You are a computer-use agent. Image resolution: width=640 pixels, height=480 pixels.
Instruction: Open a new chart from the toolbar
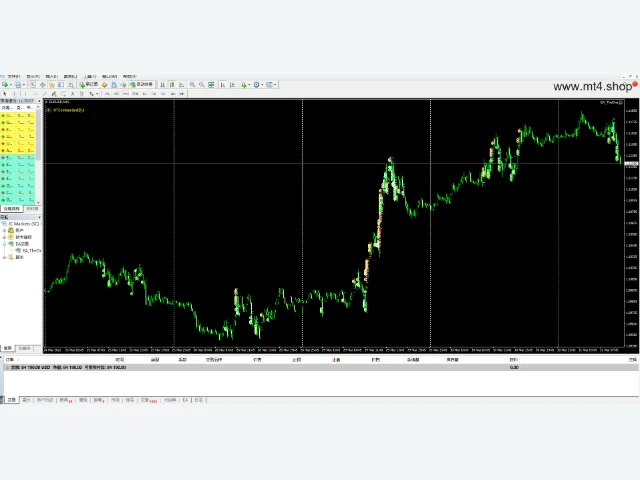[x=5, y=84]
